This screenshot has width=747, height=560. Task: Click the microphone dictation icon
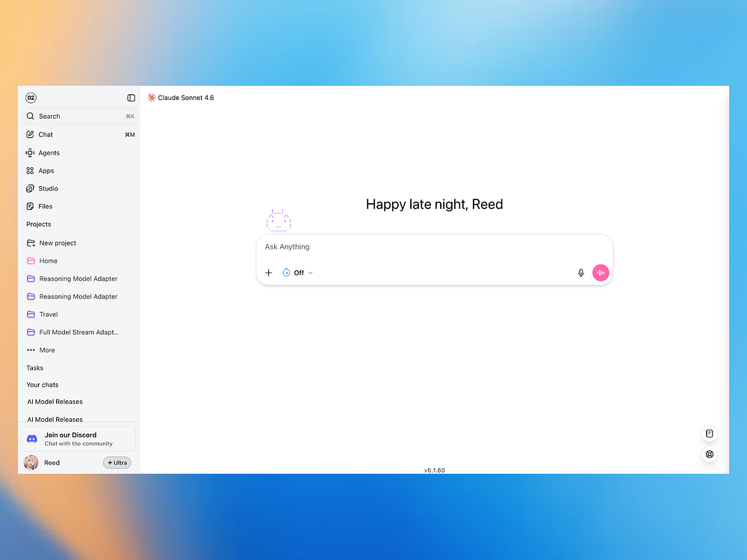click(x=580, y=273)
